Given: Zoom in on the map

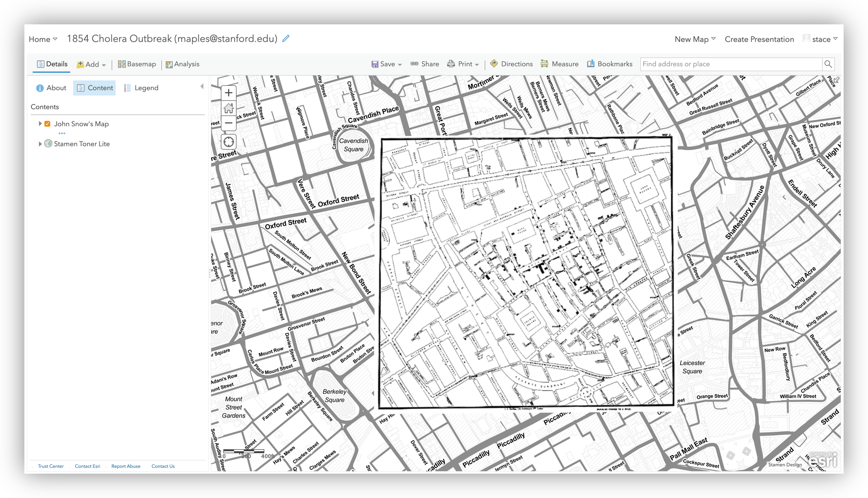Looking at the screenshot, I should [x=229, y=93].
